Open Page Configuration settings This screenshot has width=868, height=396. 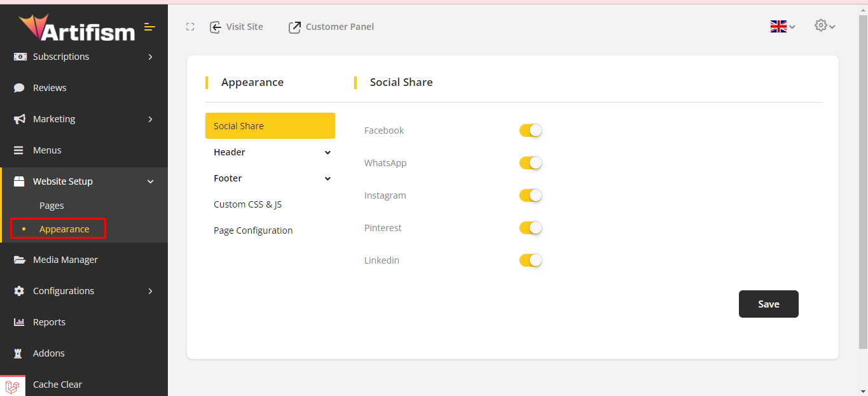(253, 230)
